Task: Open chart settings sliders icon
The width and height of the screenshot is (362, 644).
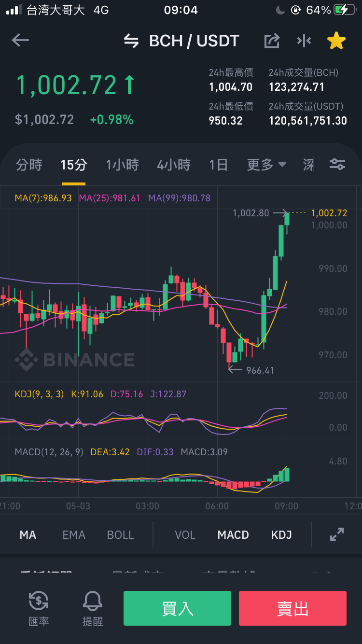Action: 337,165
